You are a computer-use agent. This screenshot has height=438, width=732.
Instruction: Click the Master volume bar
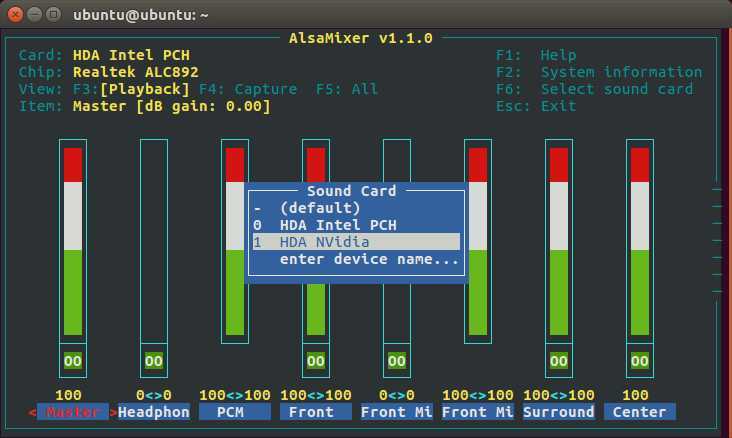click(x=73, y=241)
